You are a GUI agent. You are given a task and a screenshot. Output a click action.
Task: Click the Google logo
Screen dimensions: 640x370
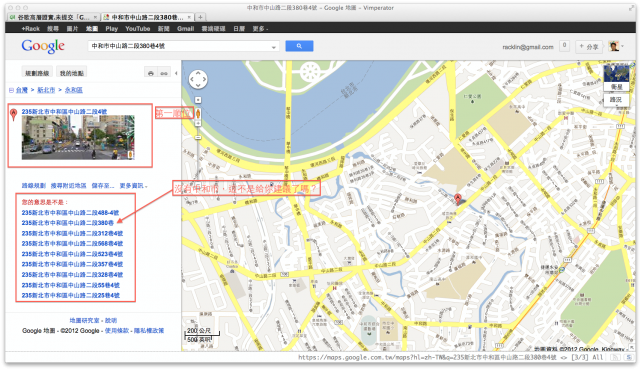point(43,46)
